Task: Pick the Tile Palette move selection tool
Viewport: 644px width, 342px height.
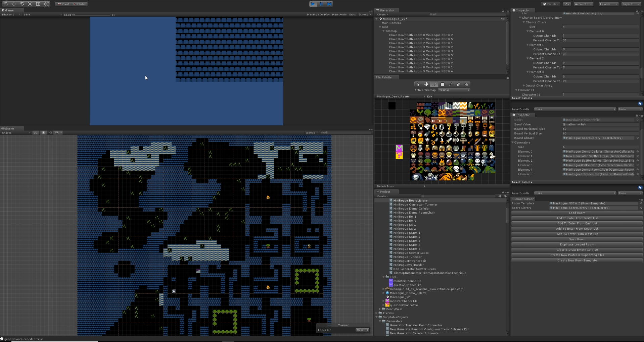Action: (x=426, y=84)
